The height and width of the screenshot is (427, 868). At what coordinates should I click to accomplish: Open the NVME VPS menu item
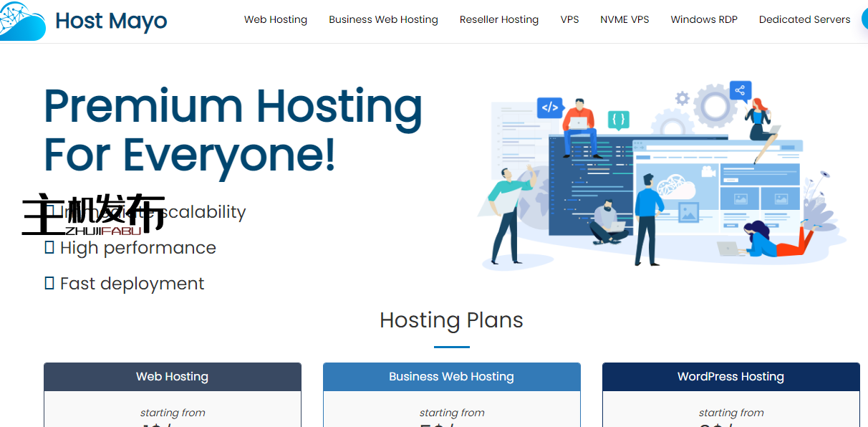coord(625,19)
